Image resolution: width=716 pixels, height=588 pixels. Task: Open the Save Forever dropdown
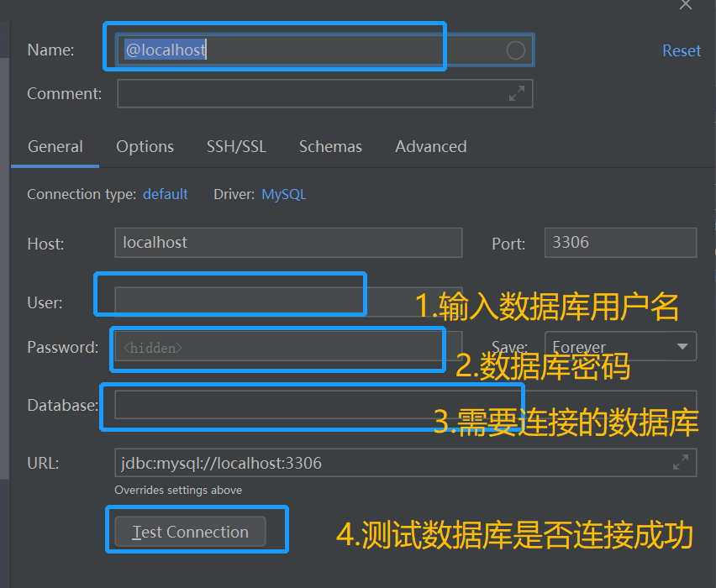coord(620,346)
